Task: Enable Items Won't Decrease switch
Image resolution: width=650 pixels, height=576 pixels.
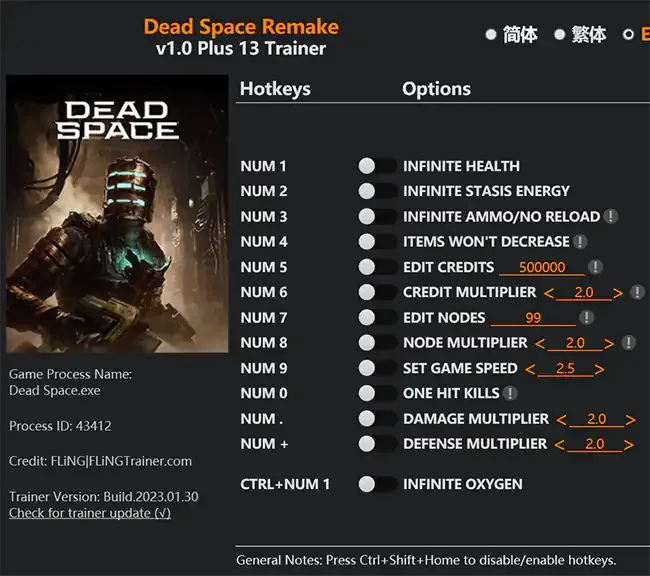Action: pyautogui.click(x=377, y=242)
